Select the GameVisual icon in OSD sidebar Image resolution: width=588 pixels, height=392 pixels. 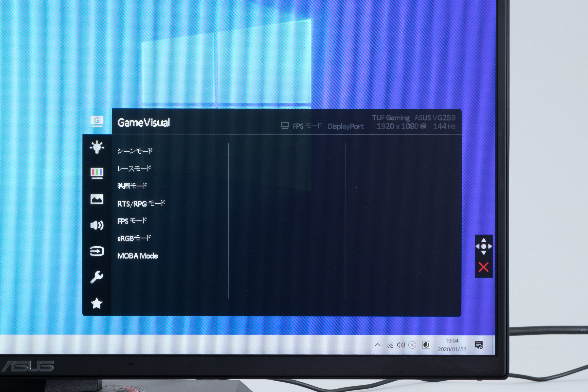tap(97, 122)
